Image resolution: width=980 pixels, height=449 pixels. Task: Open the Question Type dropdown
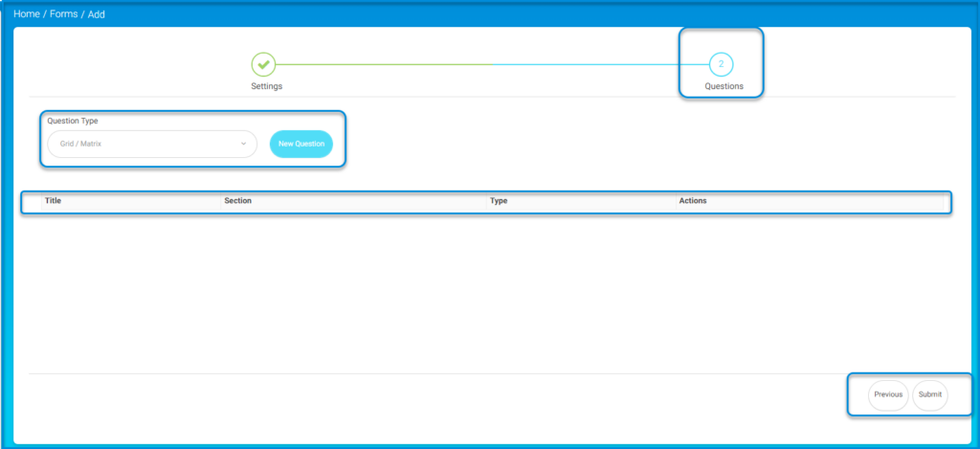[152, 144]
